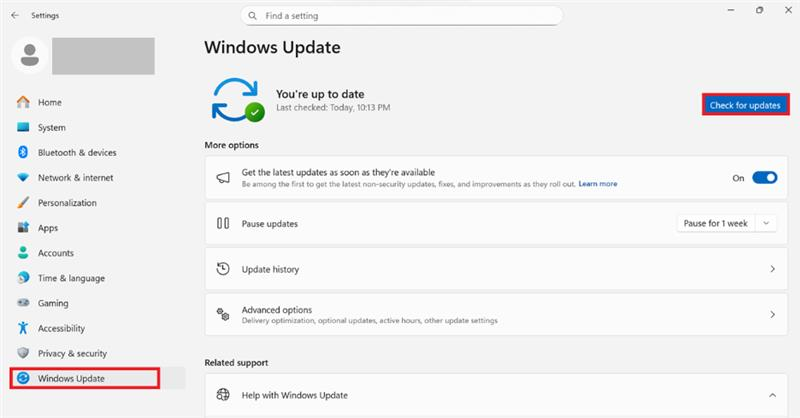The width and height of the screenshot is (800, 418).
Task: Click the Privacy & security shield icon
Action: click(23, 353)
